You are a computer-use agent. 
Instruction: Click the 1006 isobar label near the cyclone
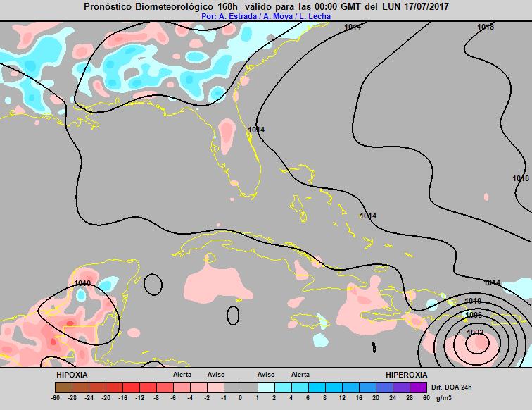pos(474,315)
